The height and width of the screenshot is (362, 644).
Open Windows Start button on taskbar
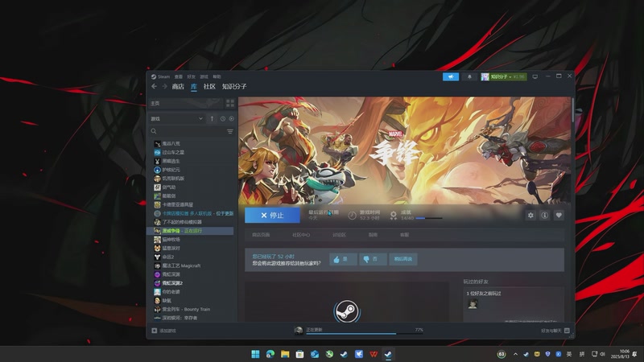click(x=255, y=354)
